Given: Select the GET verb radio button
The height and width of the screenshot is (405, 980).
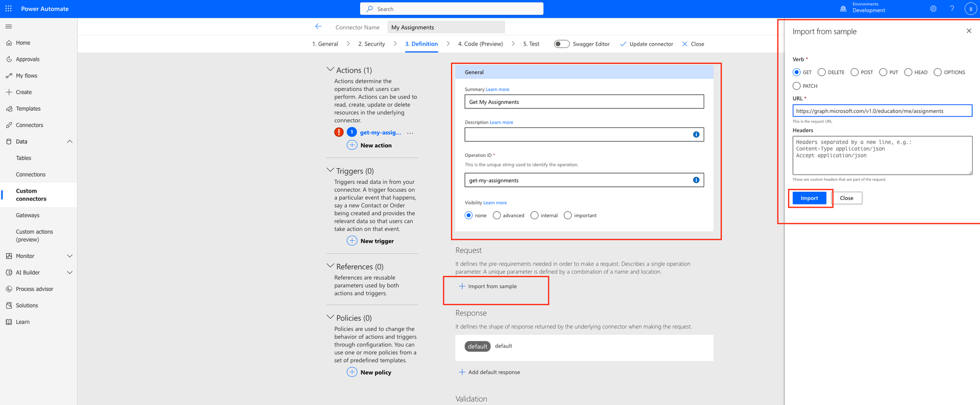Looking at the screenshot, I should [796, 72].
